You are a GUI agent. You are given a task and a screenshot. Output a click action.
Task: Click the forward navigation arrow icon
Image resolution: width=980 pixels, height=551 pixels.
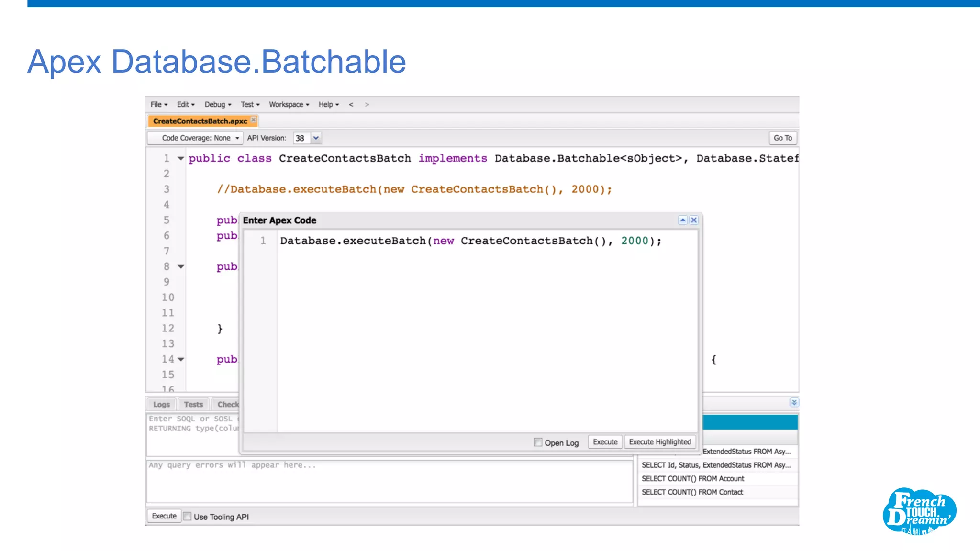pos(367,104)
